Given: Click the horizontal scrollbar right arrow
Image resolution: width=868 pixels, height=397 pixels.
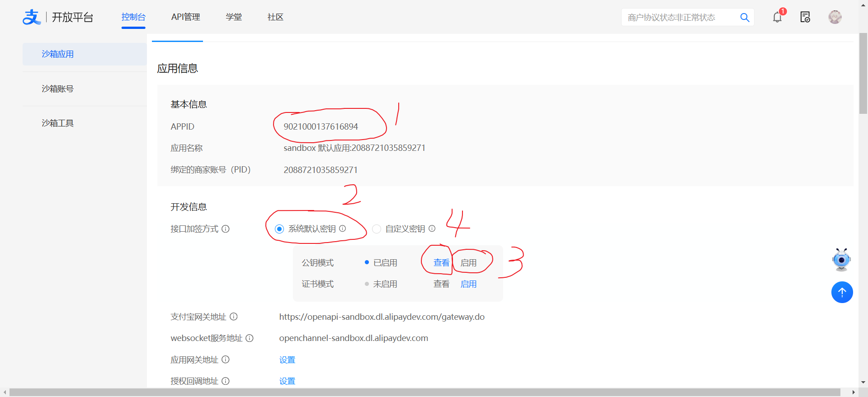Looking at the screenshot, I should click(x=854, y=392).
